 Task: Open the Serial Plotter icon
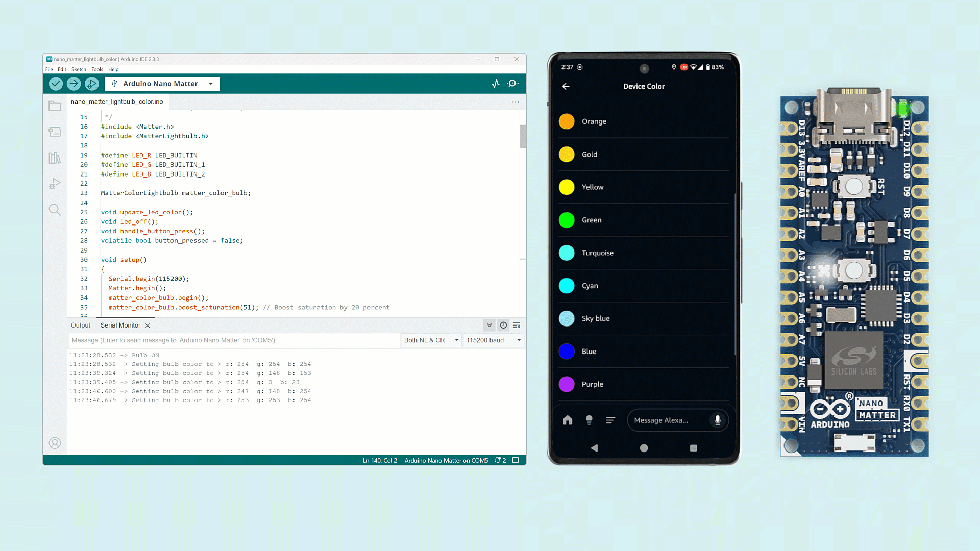495,84
